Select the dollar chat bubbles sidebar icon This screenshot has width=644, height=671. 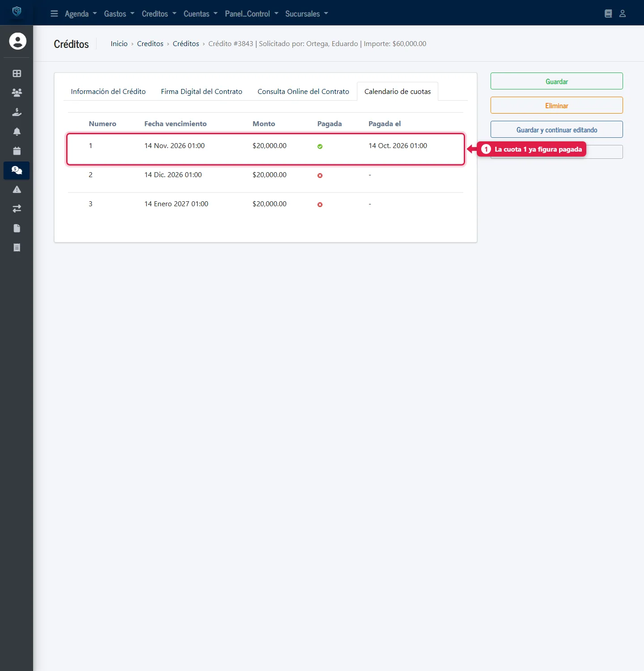coord(17,170)
